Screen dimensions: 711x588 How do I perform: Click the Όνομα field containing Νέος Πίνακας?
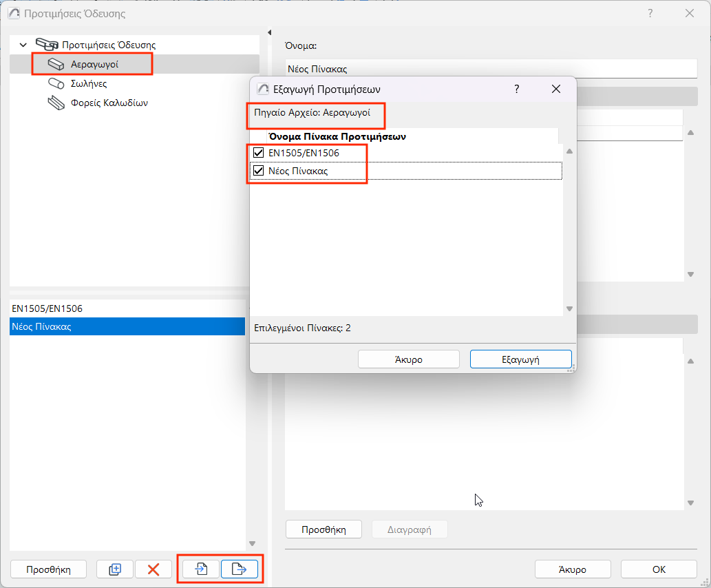491,69
